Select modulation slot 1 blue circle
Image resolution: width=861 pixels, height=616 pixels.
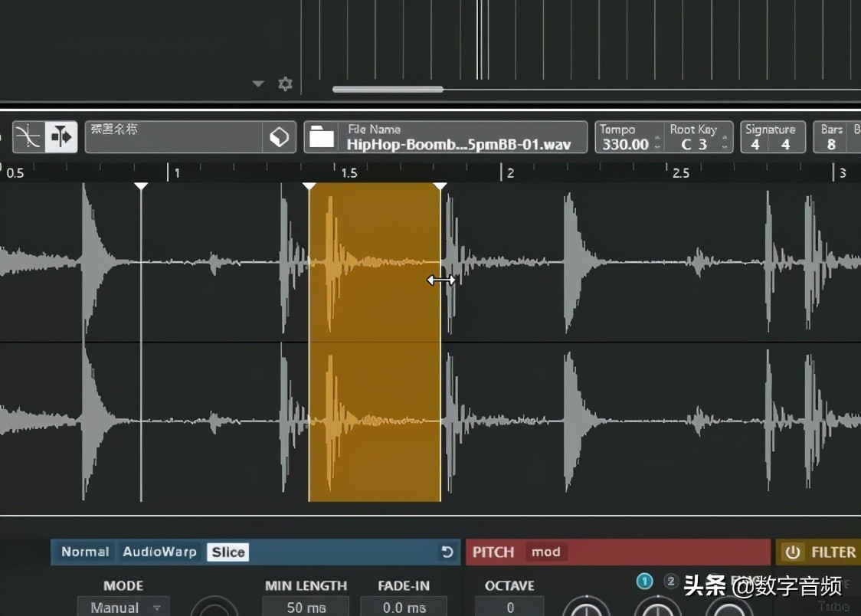click(x=645, y=582)
